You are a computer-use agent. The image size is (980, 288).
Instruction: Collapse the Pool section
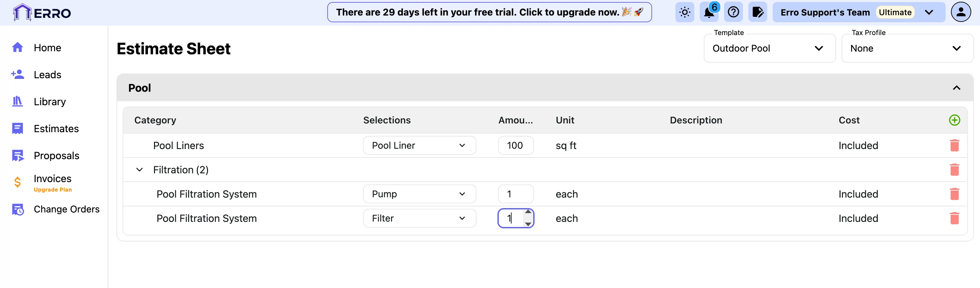956,88
